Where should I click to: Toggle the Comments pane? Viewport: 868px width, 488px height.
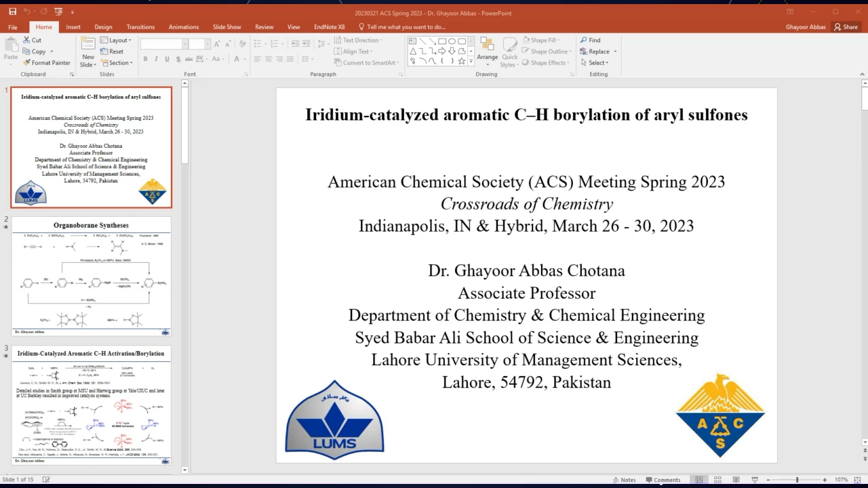(663, 480)
